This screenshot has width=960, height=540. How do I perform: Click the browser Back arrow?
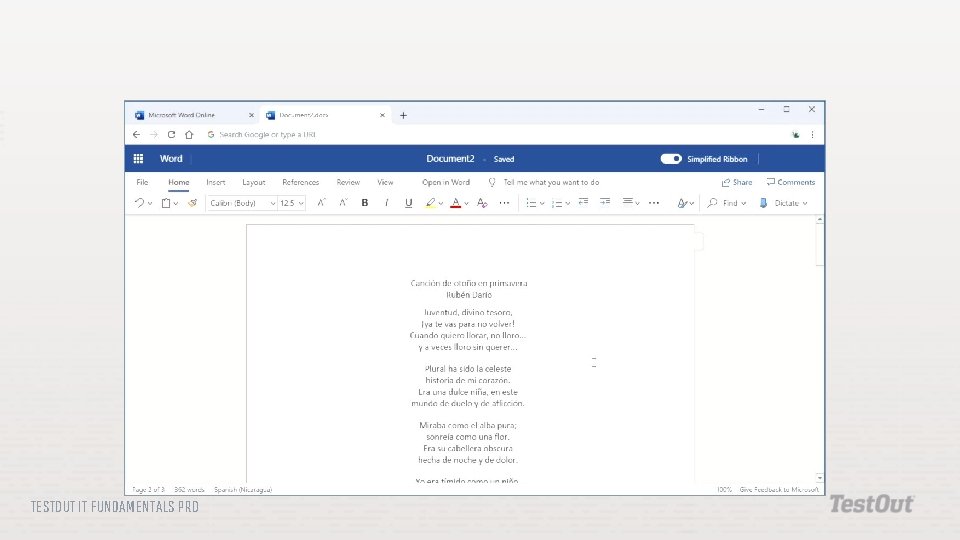tap(136, 135)
